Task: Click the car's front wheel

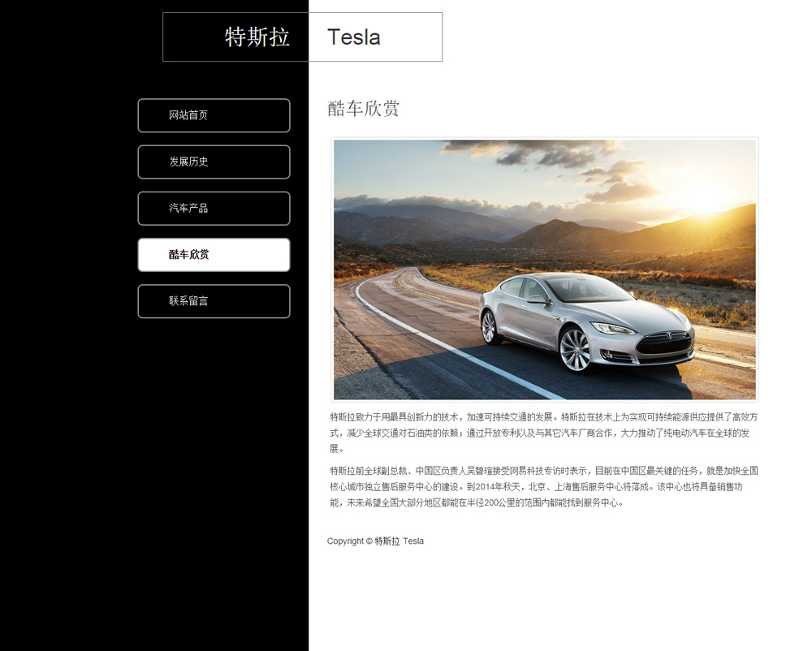Action: pos(575,351)
